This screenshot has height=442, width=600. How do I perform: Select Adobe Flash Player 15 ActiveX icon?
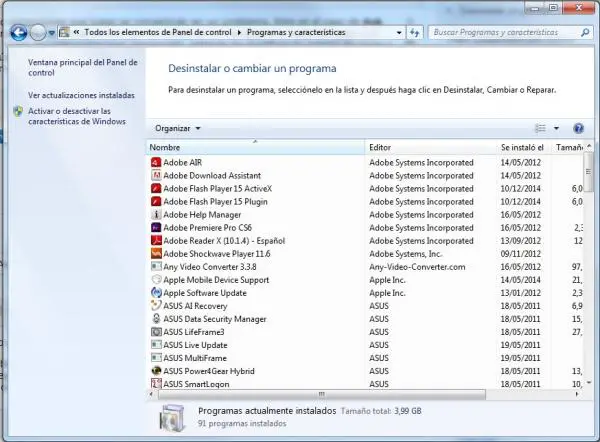pos(156,188)
